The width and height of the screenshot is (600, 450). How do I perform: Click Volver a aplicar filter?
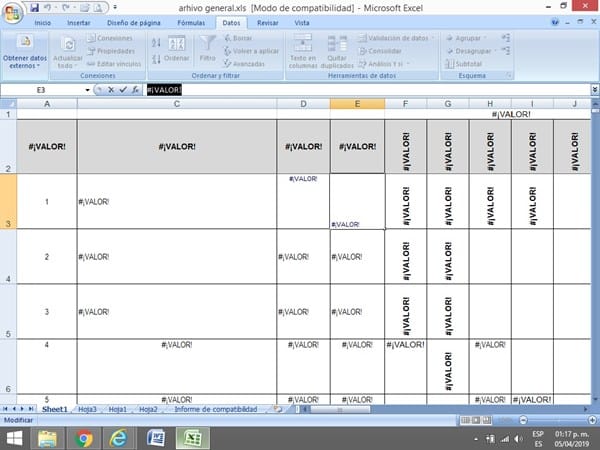[x=251, y=51]
